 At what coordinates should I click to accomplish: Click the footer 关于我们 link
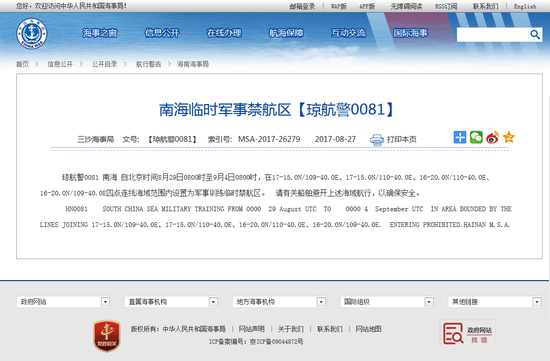pyautogui.click(x=291, y=329)
